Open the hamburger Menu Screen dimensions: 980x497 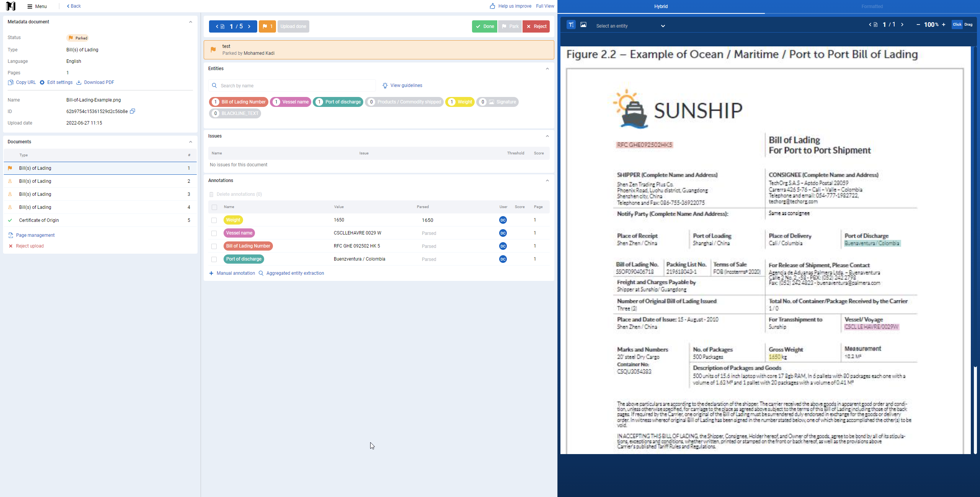pos(37,6)
